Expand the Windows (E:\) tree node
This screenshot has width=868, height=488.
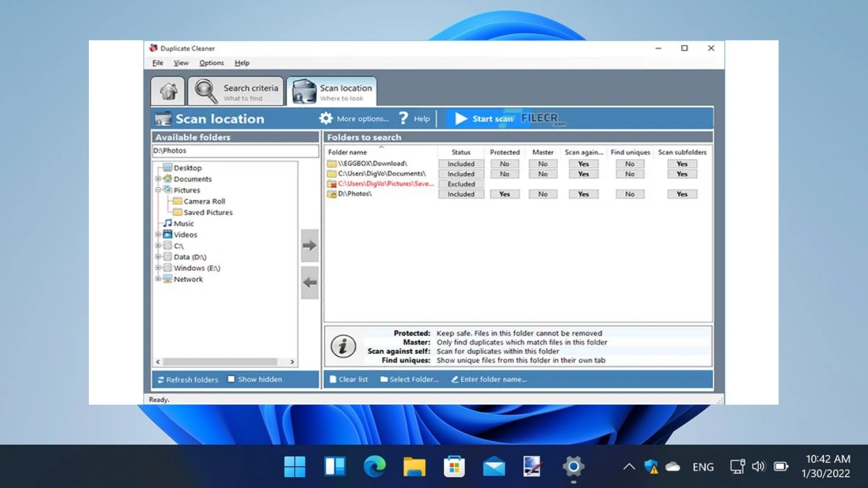(158, 268)
